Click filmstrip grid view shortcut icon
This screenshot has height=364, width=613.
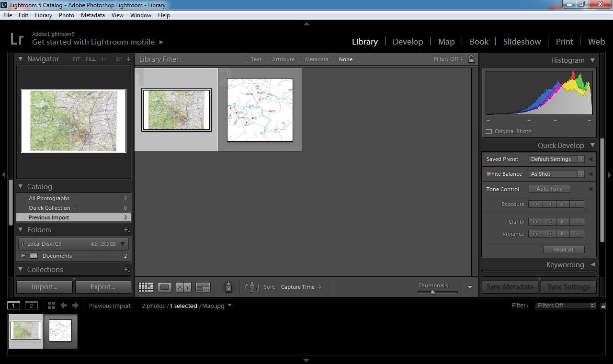tap(51, 305)
